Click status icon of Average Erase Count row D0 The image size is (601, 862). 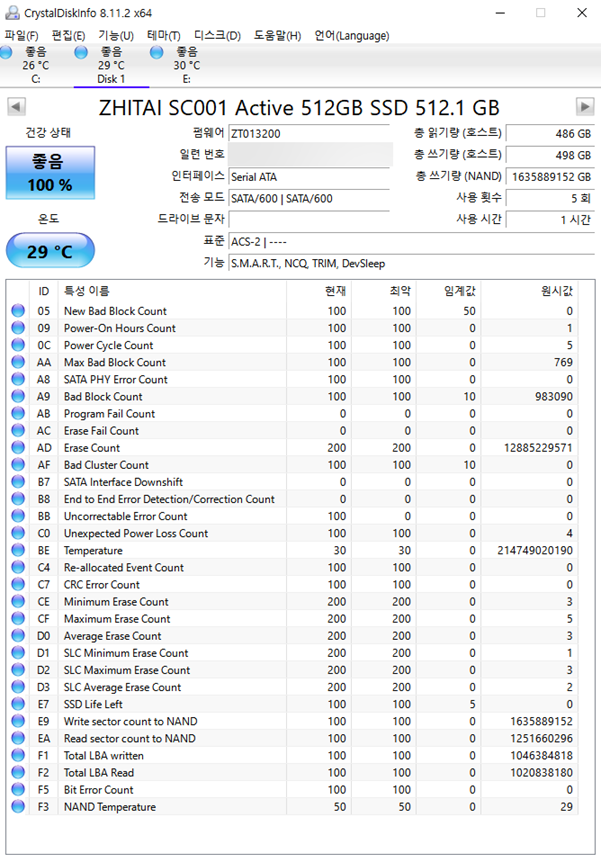[18, 635]
